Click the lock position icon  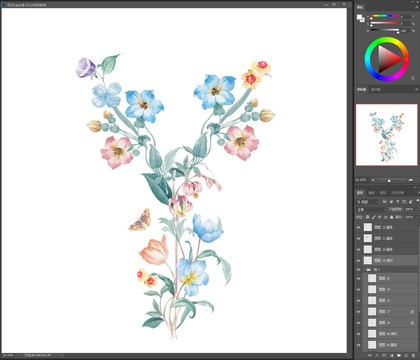coord(380,217)
